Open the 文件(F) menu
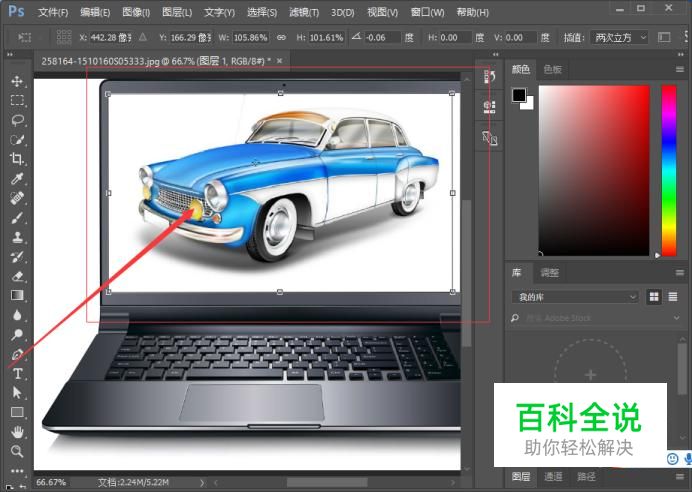Viewport: 692px width, 492px height. point(53,12)
